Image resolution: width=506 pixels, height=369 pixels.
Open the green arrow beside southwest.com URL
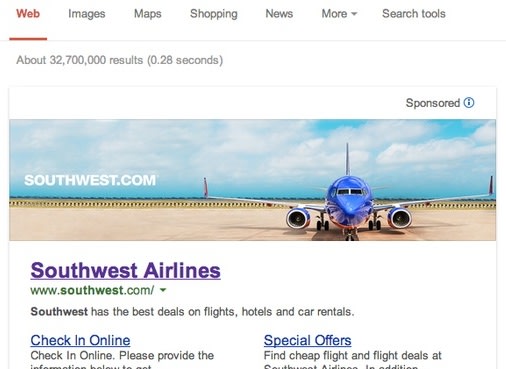163,290
